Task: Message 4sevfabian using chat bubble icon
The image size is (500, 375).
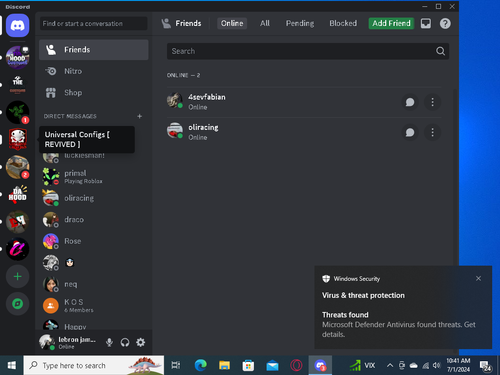Action: click(410, 102)
